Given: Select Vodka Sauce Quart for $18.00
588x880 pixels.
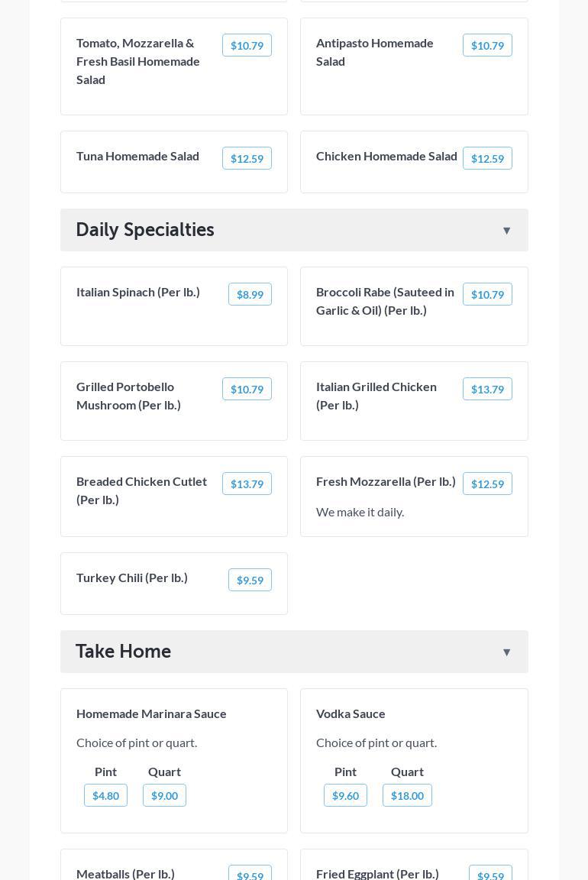Looking at the screenshot, I should (x=407, y=796).
